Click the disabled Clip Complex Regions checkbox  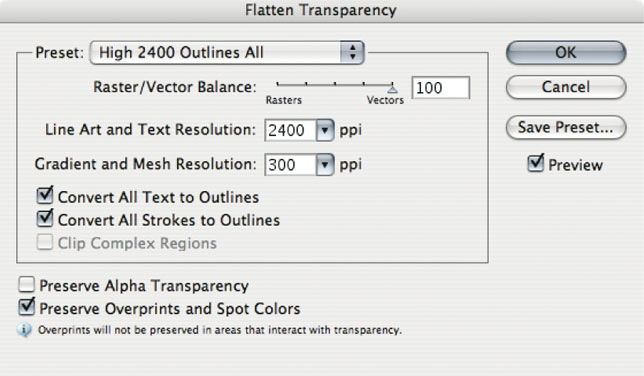(44, 242)
